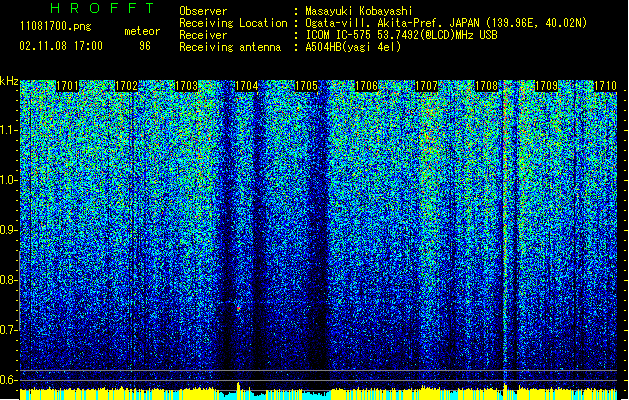The width and height of the screenshot is (629, 400).
Task: Click the 0.7 kHz axis tick label
Action: coord(8,330)
